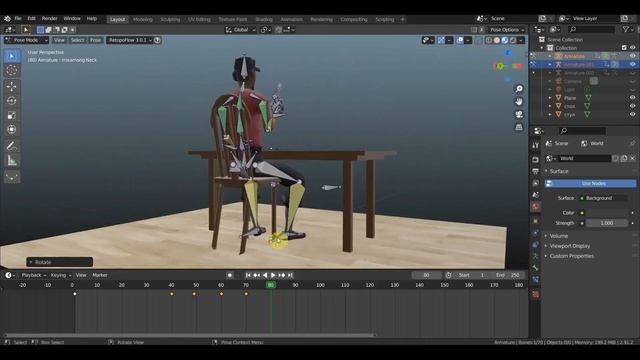Choose the Rotate tool
Image resolution: width=640 pixels, height=360 pixels.
(12, 100)
